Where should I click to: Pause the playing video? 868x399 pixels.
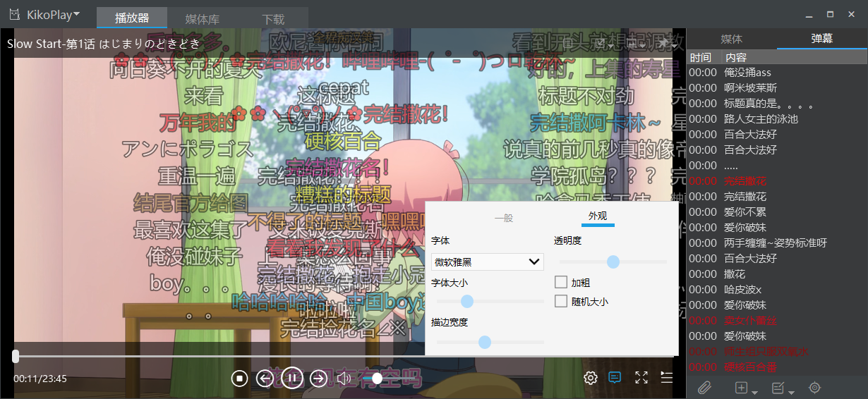pyautogui.click(x=292, y=379)
